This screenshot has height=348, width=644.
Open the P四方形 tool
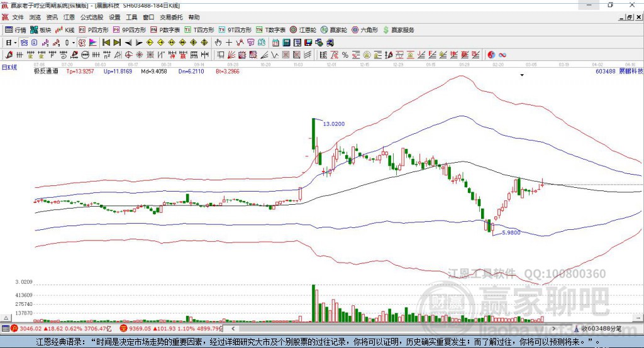click(94, 30)
